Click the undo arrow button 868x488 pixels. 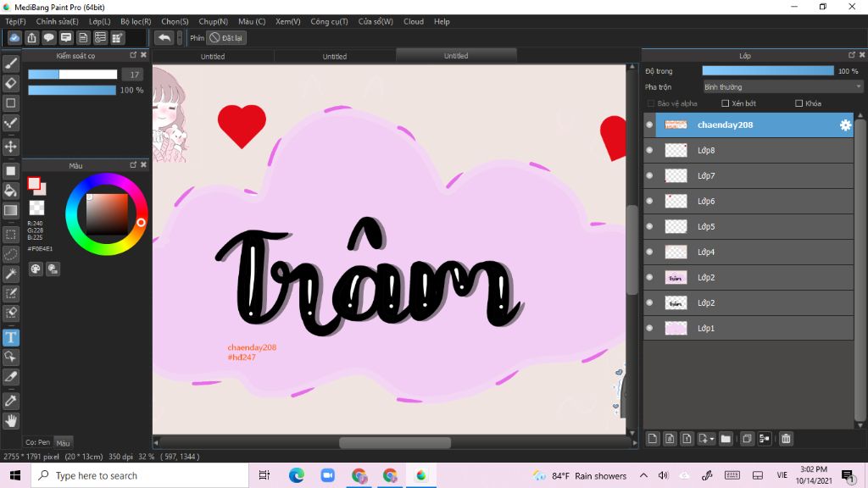pos(164,37)
